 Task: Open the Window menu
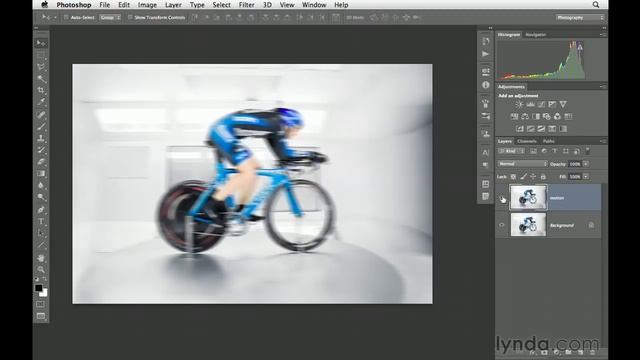314,5
